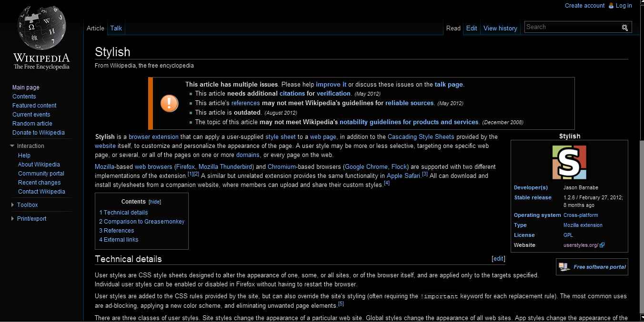644x322 pixels.
Task: Click the 'domains' link
Action: (248, 155)
